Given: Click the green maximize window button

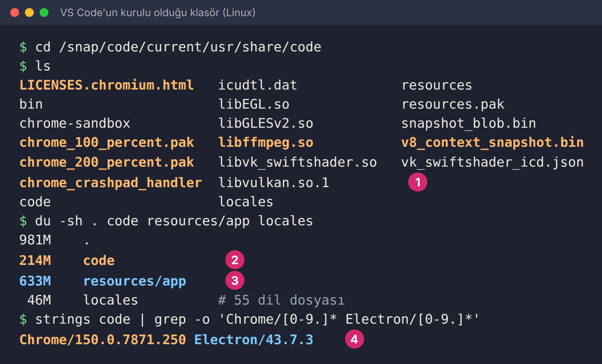Looking at the screenshot, I should click(44, 12).
